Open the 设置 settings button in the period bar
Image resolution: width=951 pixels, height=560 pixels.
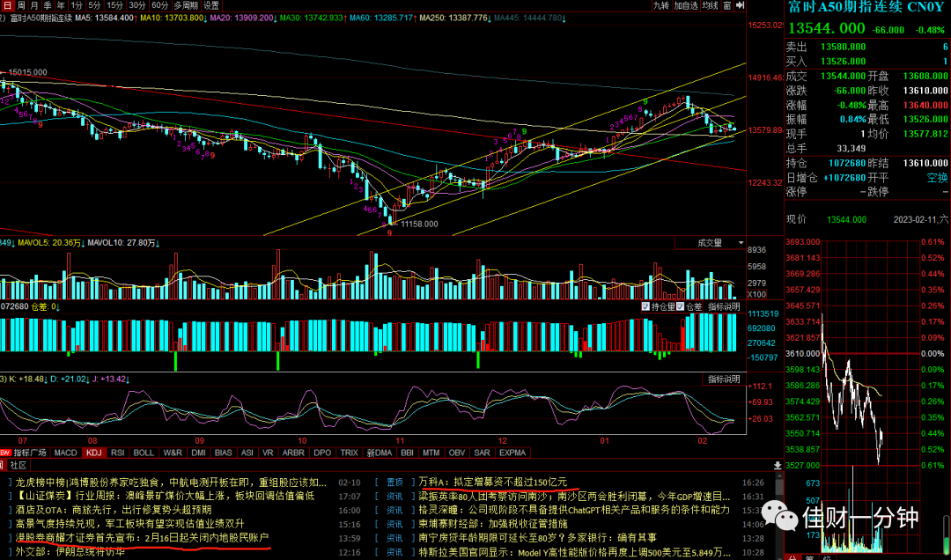(x=211, y=5)
